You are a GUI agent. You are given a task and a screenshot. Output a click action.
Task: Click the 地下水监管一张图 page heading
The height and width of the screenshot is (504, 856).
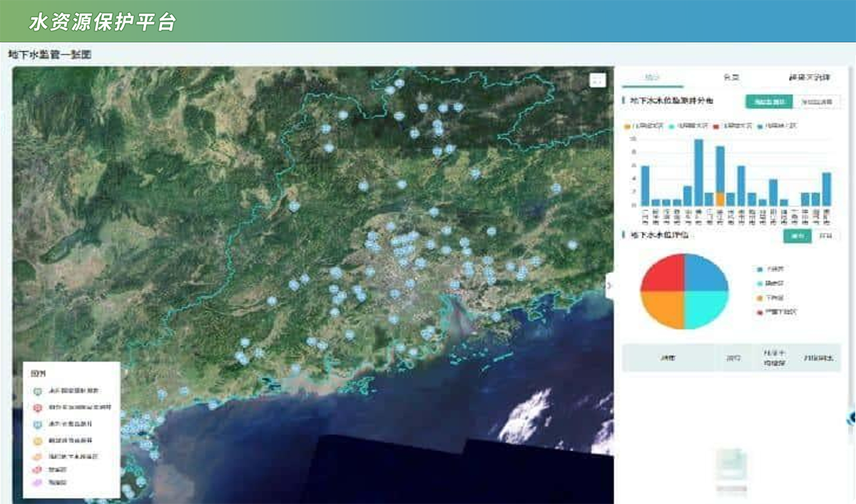pos(49,54)
